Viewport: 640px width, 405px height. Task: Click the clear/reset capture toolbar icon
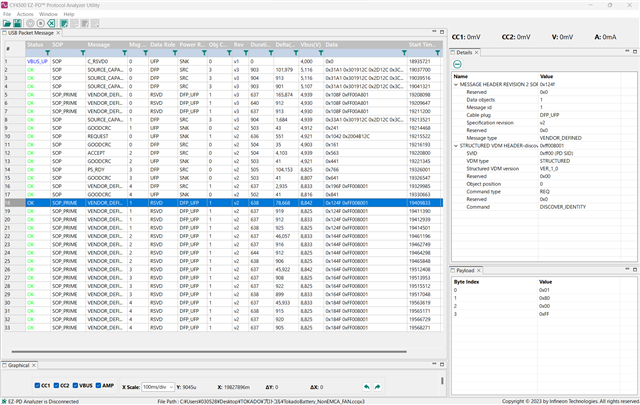pyautogui.click(x=49, y=21)
